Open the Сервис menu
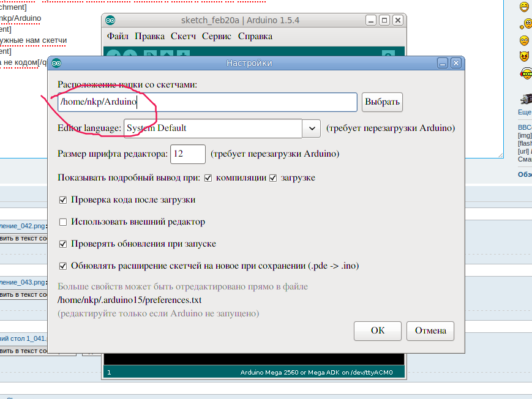 217,36
